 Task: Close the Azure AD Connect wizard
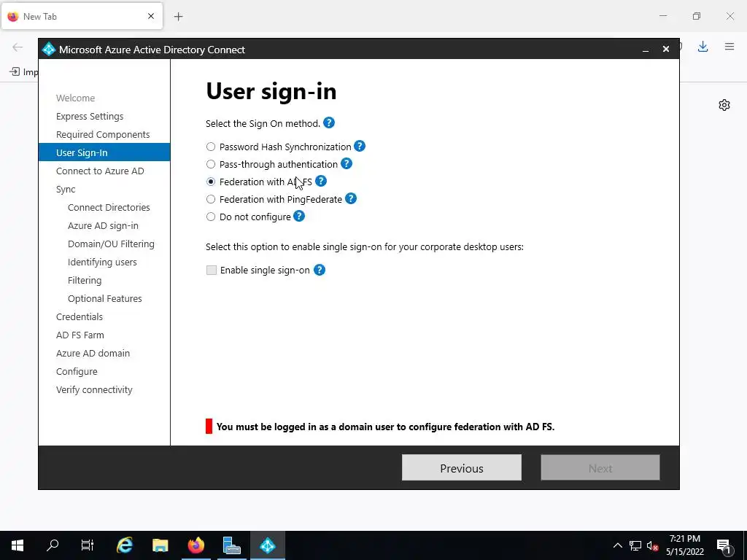666,49
